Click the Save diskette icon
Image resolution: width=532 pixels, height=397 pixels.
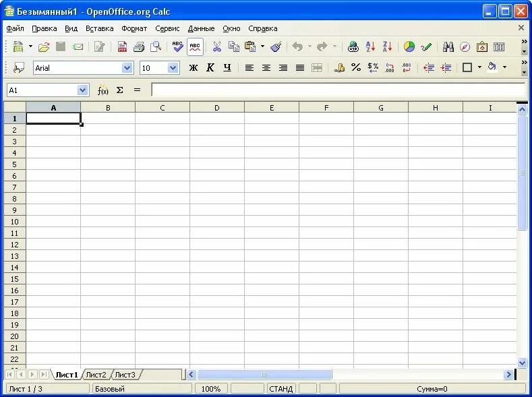[61, 47]
